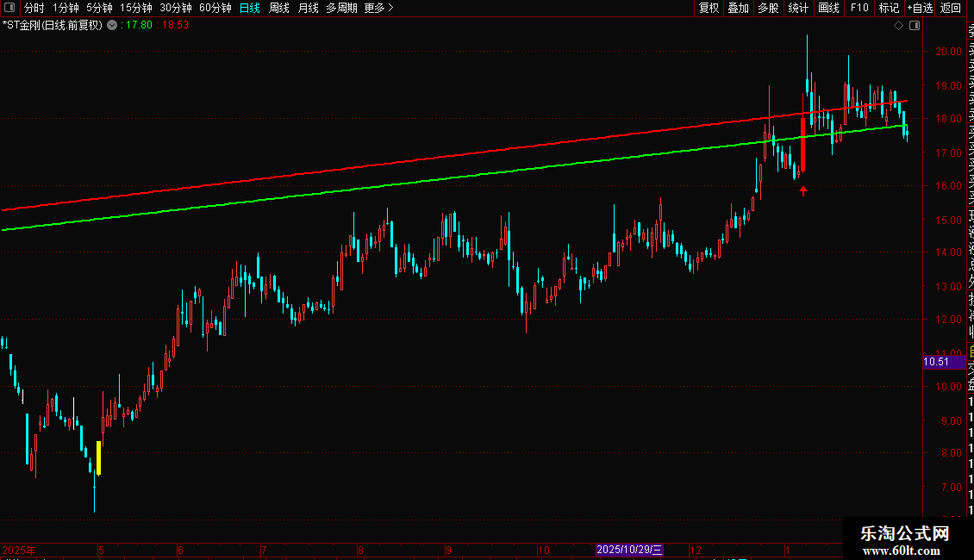The image size is (974, 560).
Task: Click the 复权 button
Action: (x=709, y=8)
